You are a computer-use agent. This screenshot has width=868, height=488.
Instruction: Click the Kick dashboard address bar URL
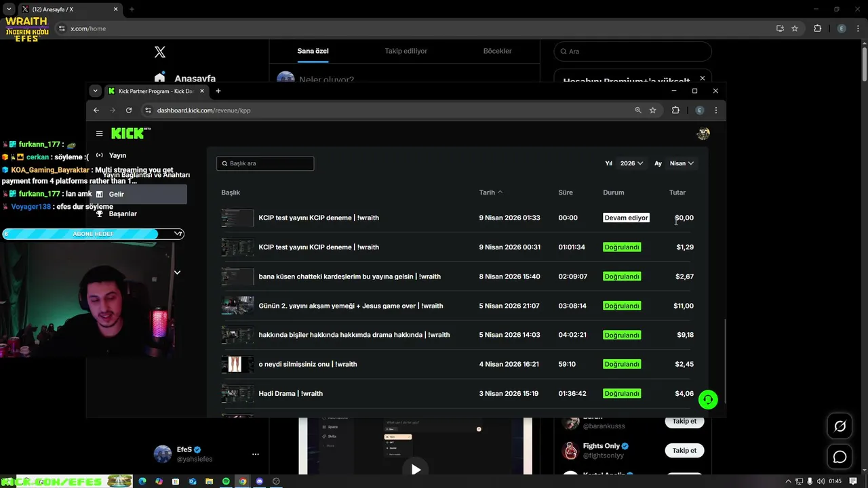tap(203, 110)
